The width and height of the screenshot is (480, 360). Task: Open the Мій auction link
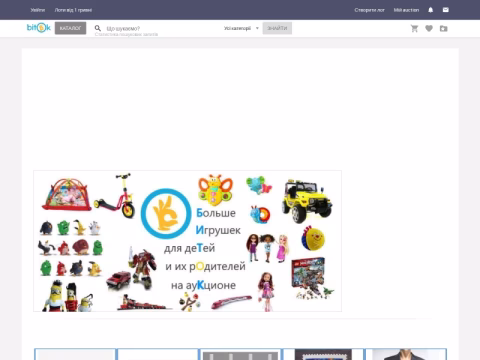tap(406, 10)
